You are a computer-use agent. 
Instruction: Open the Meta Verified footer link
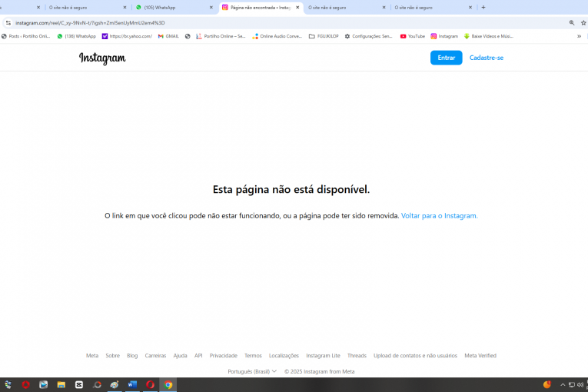click(480, 356)
